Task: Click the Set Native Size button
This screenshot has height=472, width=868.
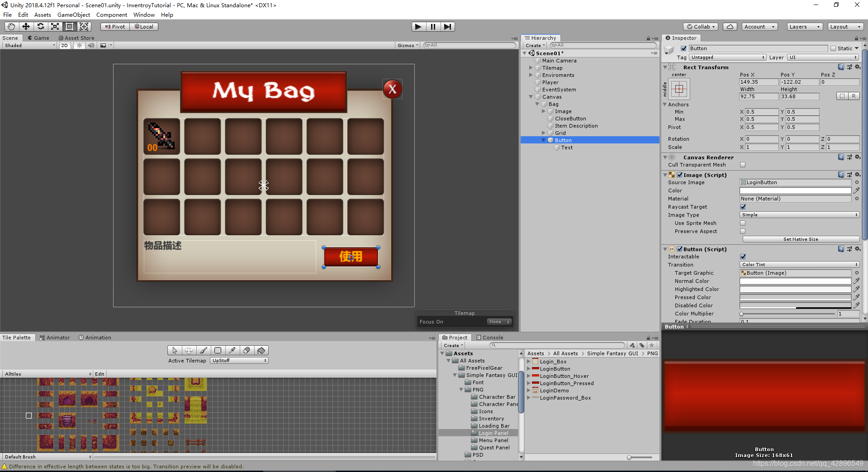Action: click(x=801, y=239)
